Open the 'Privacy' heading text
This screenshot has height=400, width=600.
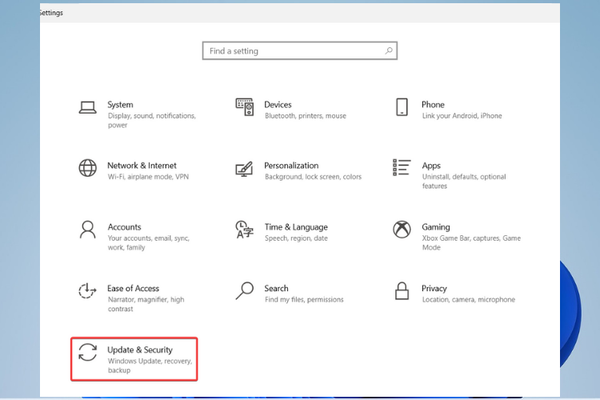pyautogui.click(x=434, y=288)
